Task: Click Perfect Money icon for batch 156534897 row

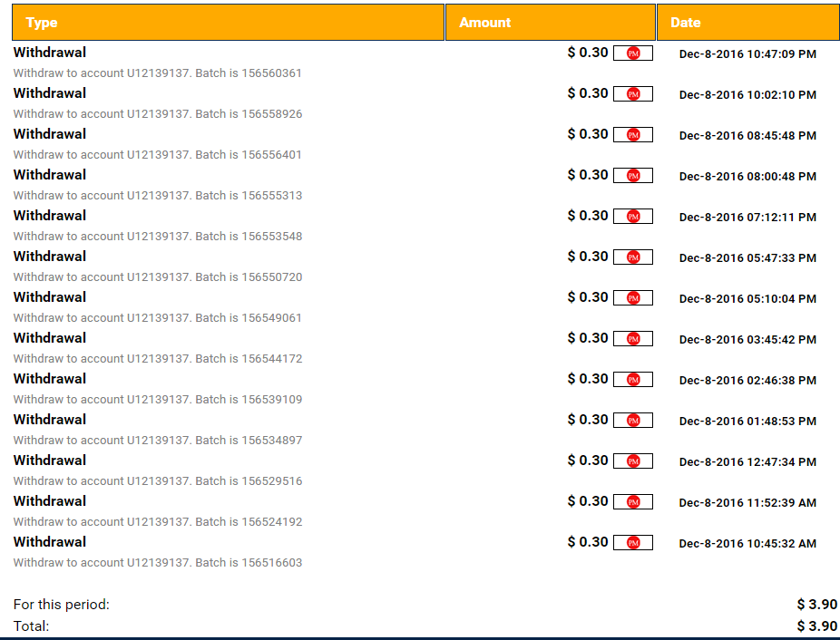Action: click(x=633, y=420)
